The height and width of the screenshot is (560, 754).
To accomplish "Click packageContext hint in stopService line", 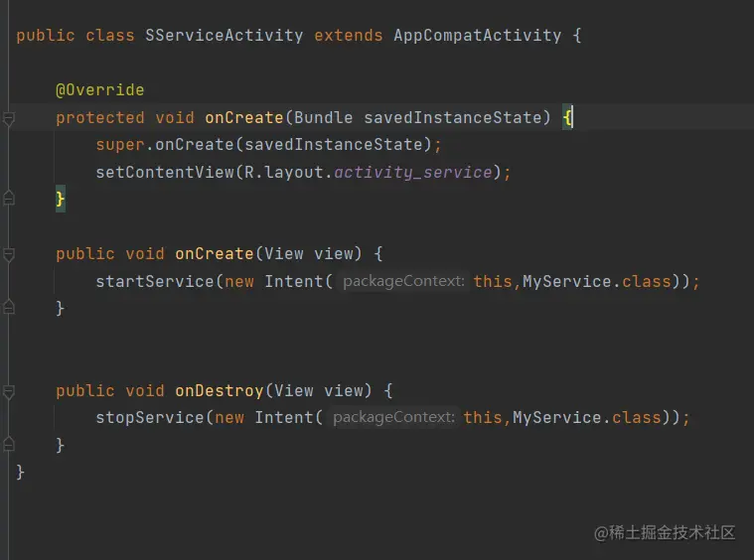I will pyautogui.click(x=393, y=417).
